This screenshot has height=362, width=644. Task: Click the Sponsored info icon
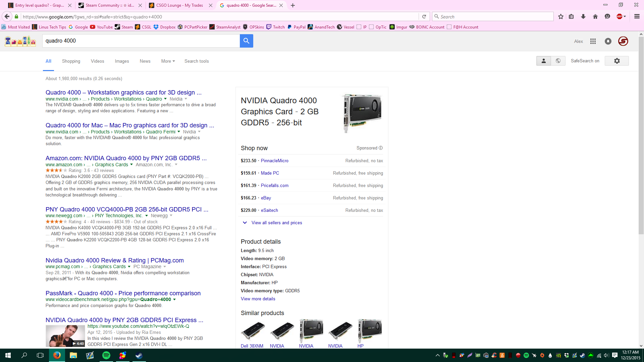pos(381,148)
